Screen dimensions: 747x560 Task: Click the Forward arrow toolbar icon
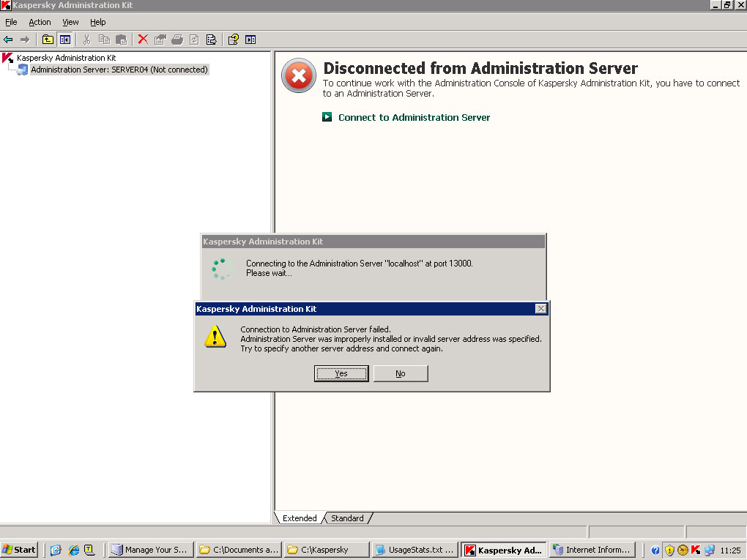point(25,40)
